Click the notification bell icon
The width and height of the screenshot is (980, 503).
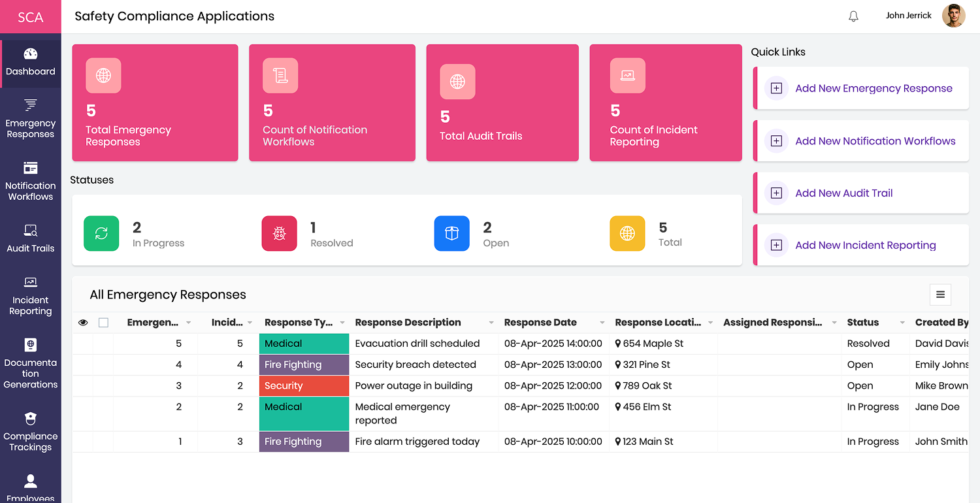[853, 16]
